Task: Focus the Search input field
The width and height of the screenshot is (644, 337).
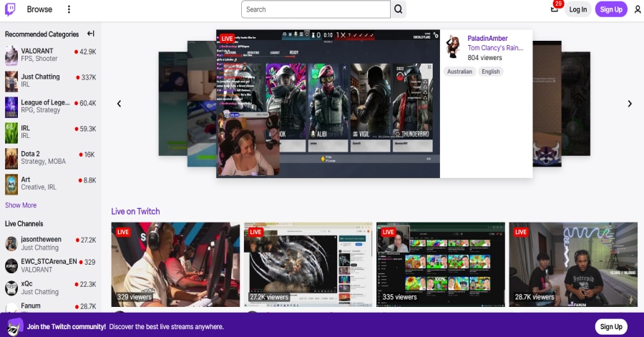Action: (x=316, y=9)
